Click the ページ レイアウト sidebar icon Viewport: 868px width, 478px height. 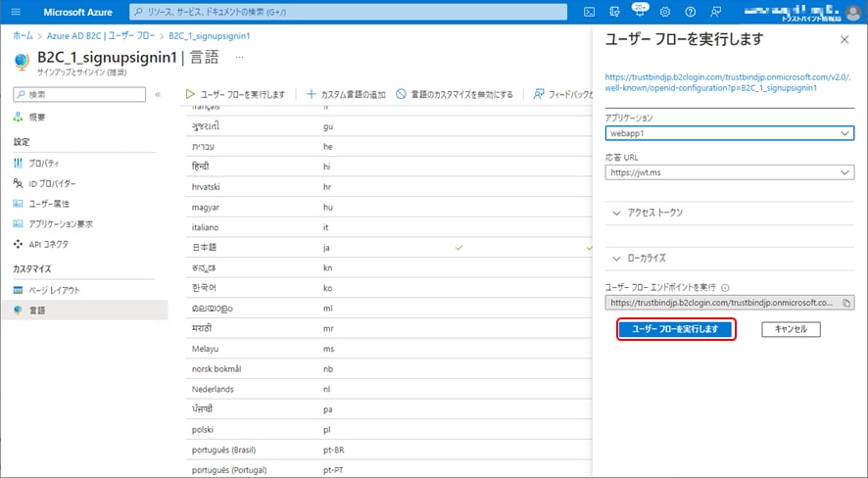[19, 290]
